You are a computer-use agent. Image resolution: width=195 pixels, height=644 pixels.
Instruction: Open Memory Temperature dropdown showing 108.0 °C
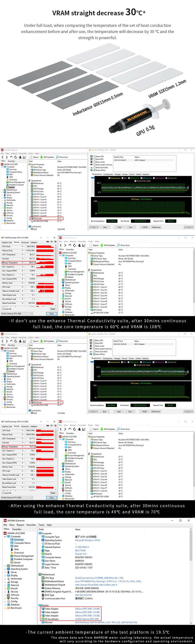22,263
